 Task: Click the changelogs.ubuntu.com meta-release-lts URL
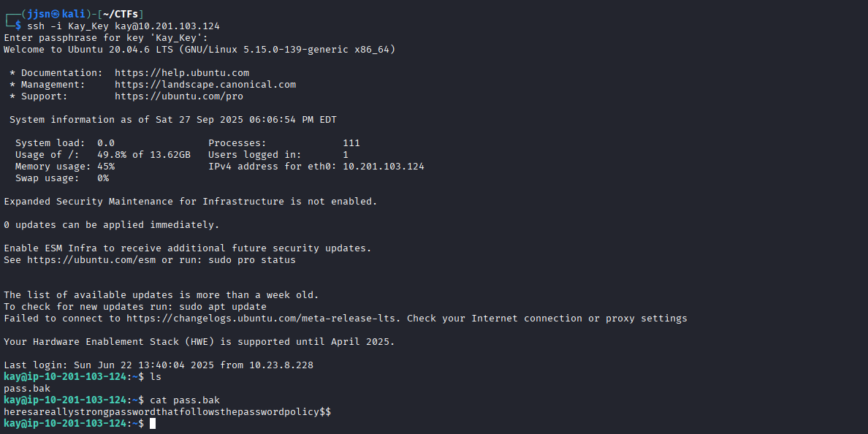pos(264,319)
